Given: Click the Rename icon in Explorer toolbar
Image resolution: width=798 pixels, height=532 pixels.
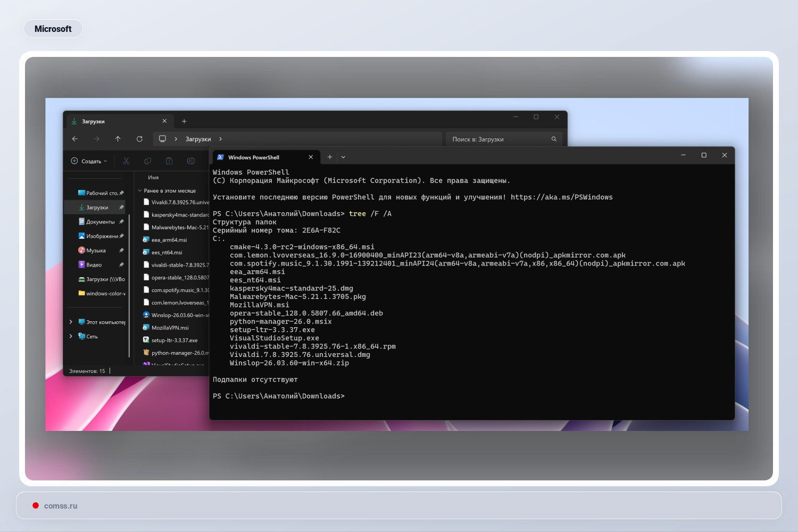Looking at the screenshot, I should click(190, 161).
